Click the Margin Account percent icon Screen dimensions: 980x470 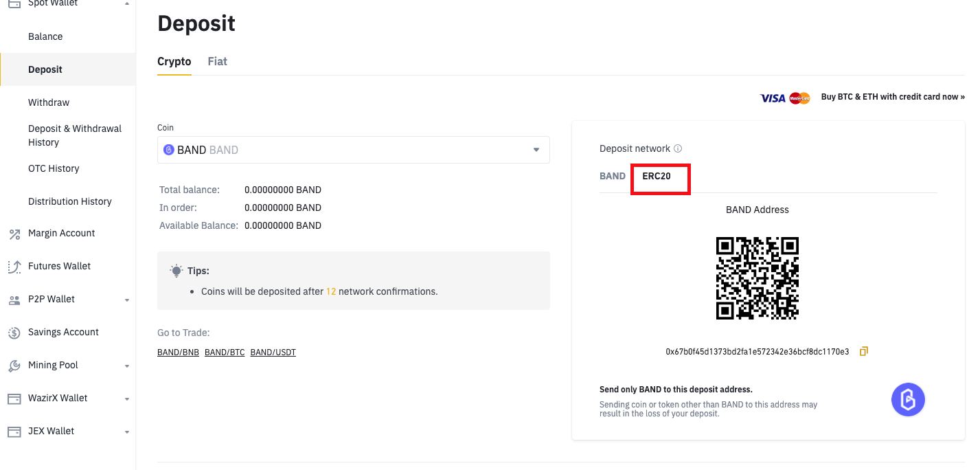tap(14, 234)
